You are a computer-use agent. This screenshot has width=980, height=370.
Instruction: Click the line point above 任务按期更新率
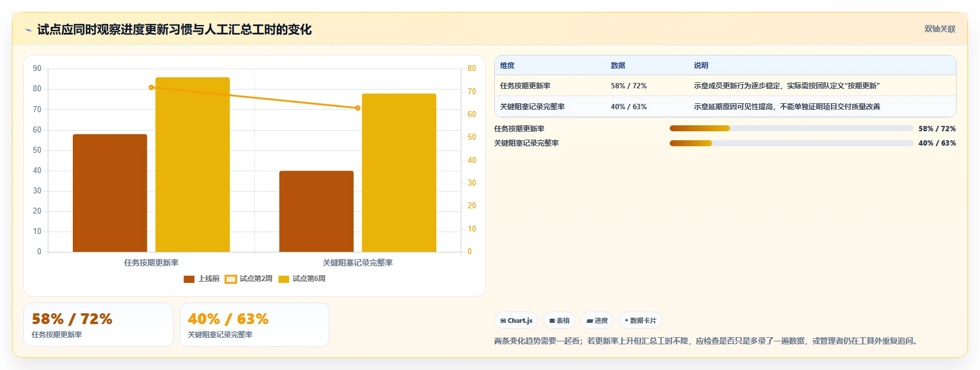(x=151, y=88)
